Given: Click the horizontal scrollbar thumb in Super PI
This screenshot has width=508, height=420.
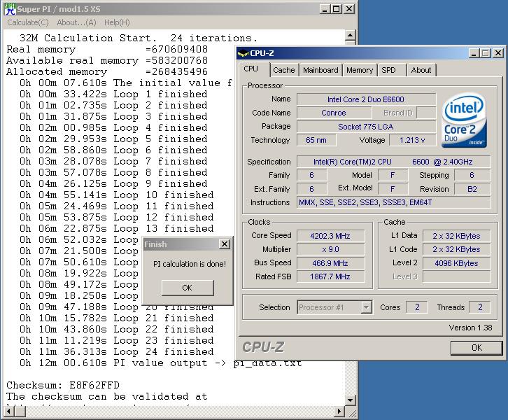Looking at the screenshot, I should click(x=20, y=412).
